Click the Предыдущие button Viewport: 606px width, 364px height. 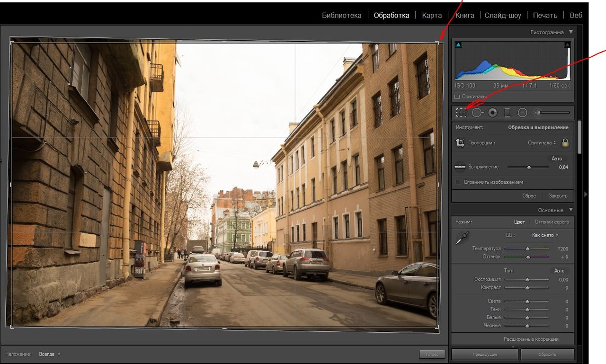(484, 354)
